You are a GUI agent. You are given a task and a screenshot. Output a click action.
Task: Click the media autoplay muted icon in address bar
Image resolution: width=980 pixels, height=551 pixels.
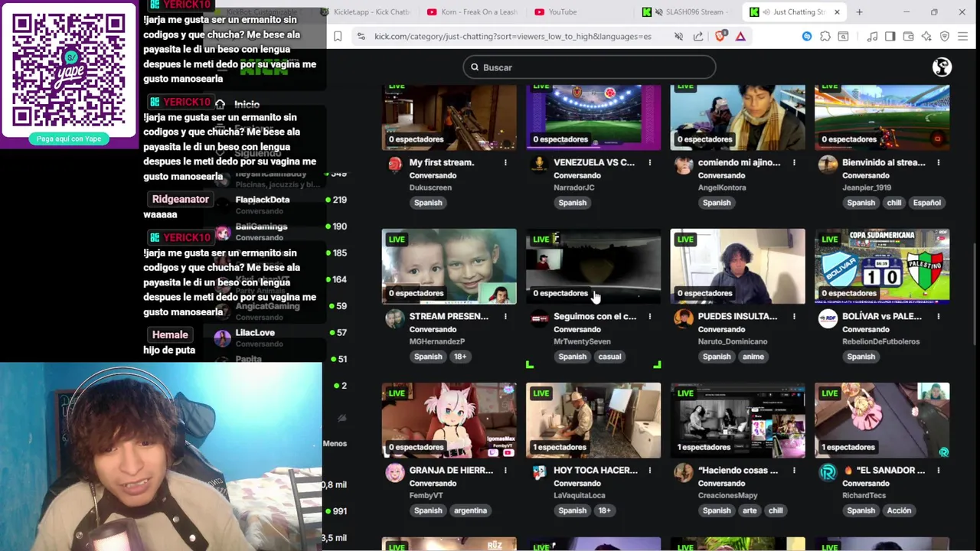click(678, 36)
